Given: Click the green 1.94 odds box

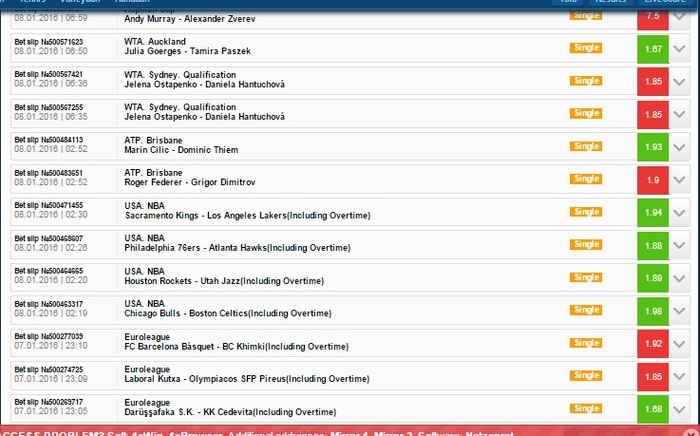Looking at the screenshot, I should click(x=653, y=213).
